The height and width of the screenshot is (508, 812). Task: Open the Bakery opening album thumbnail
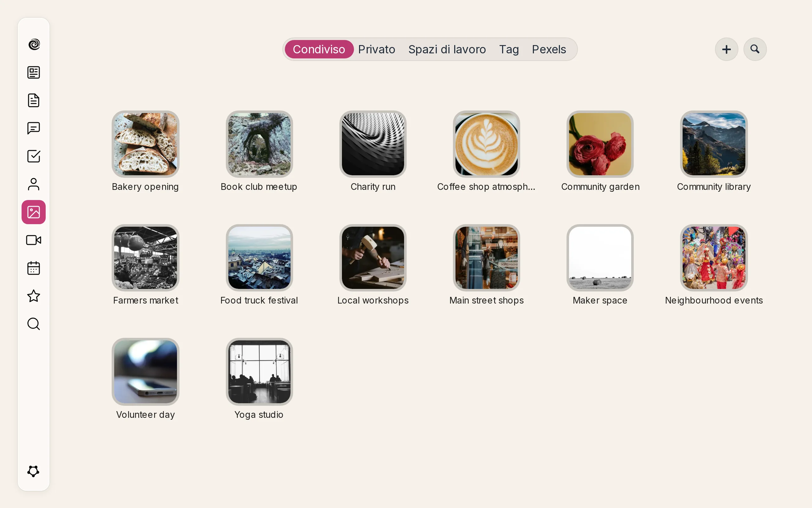(x=146, y=144)
